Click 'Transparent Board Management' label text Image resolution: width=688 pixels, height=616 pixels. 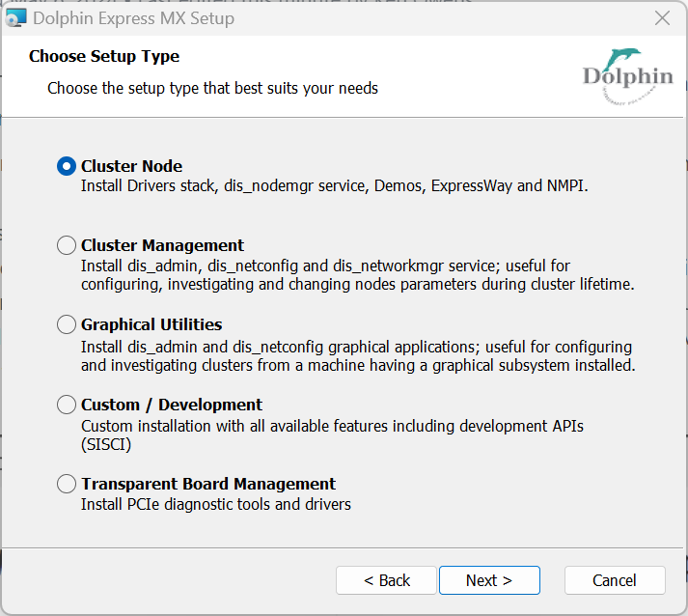point(208,484)
